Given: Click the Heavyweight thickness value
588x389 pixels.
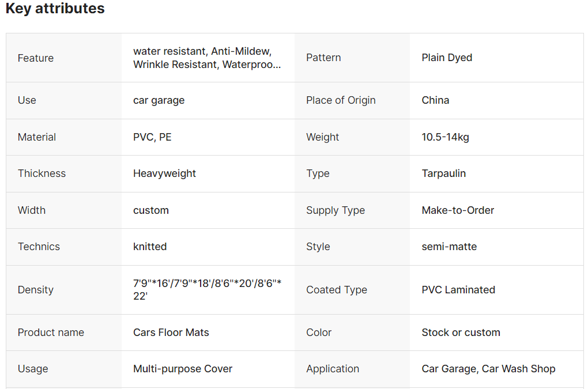Looking at the screenshot, I should point(164,173).
